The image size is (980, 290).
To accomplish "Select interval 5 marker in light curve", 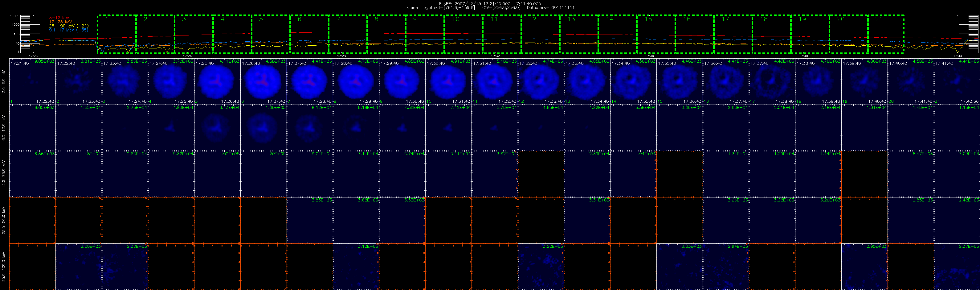I will click(x=261, y=19).
